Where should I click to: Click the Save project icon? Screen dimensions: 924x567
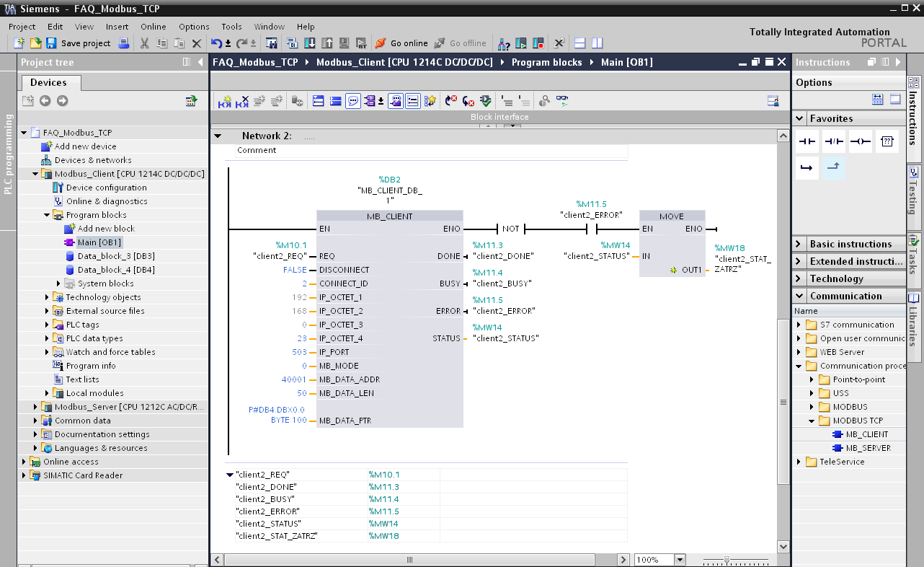click(x=51, y=43)
